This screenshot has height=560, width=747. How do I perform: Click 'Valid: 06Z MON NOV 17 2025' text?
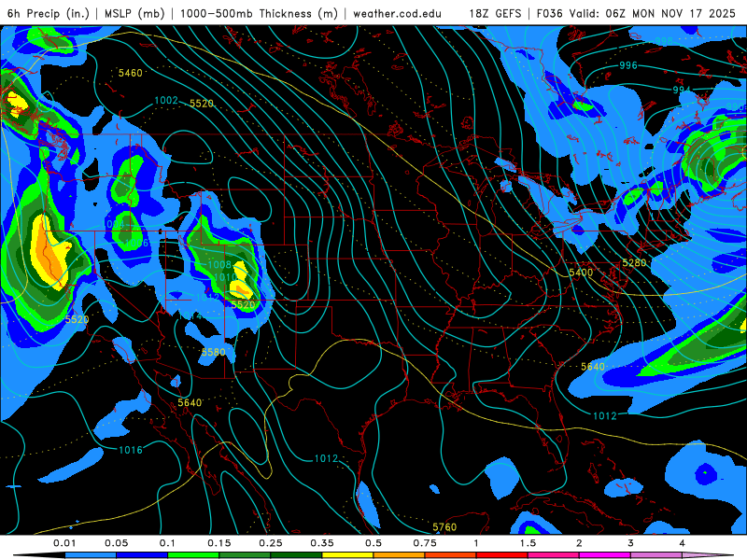[652, 13]
